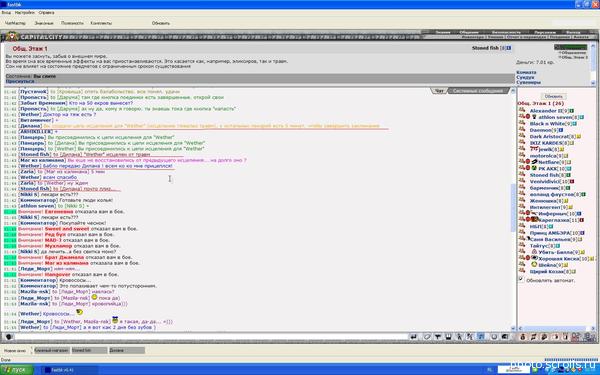Viewport: 600px width, 375px height.
Task: Click user name Хорошая Киска in the list
Action: pos(559,259)
